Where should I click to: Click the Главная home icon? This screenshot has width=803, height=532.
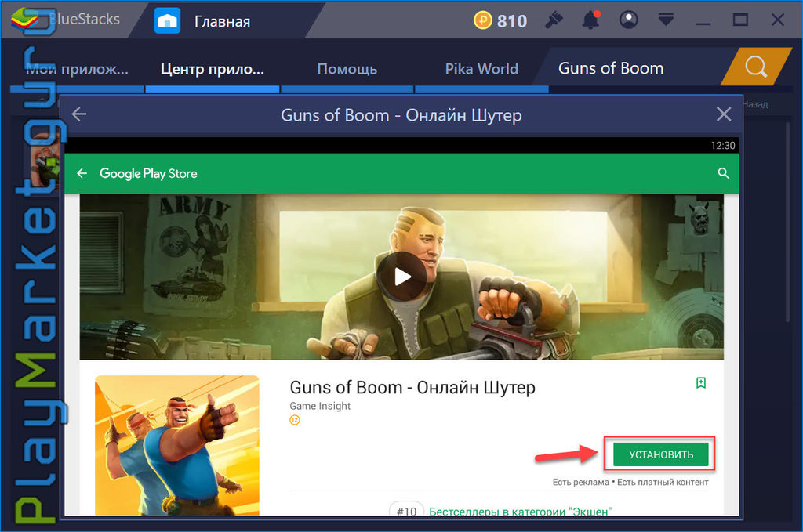167,21
